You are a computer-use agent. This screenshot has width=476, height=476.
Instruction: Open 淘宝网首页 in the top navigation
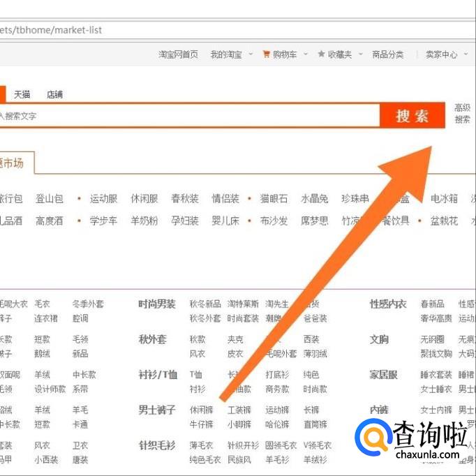point(178,54)
